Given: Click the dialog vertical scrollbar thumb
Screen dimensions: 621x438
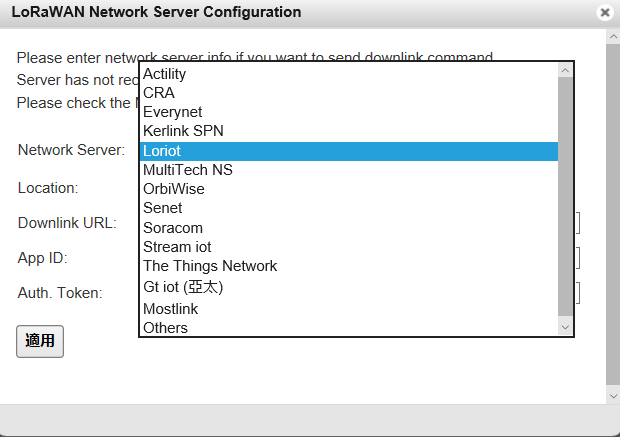Looking at the screenshot, I should (x=613, y=214).
